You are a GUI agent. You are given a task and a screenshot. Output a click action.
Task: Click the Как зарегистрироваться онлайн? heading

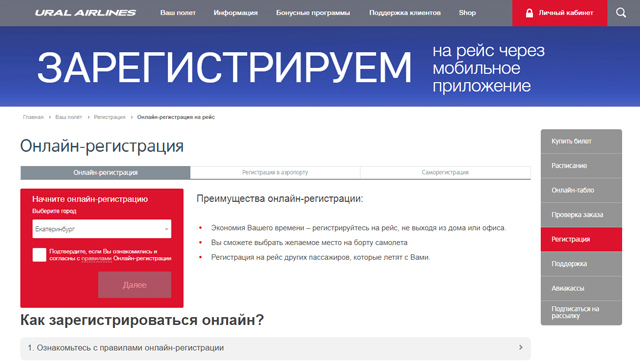coord(142,320)
